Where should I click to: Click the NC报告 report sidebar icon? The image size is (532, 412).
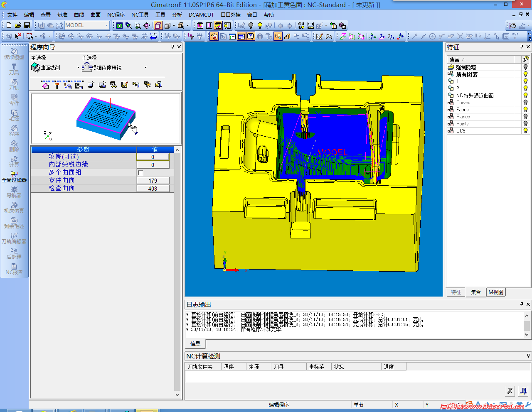tap(14, 269)
